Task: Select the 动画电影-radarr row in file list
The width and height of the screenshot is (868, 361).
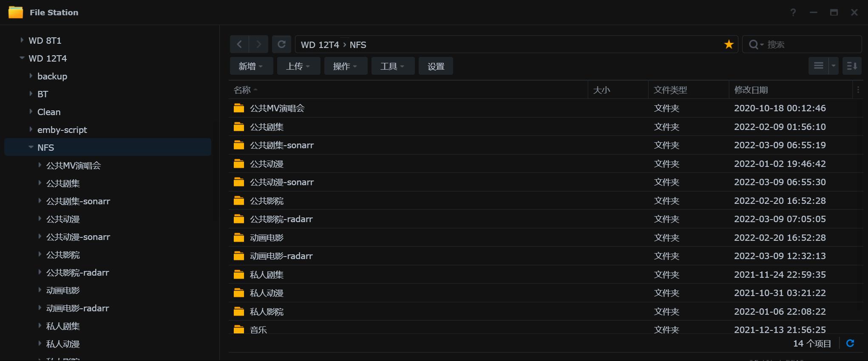Action: (546, 256)
